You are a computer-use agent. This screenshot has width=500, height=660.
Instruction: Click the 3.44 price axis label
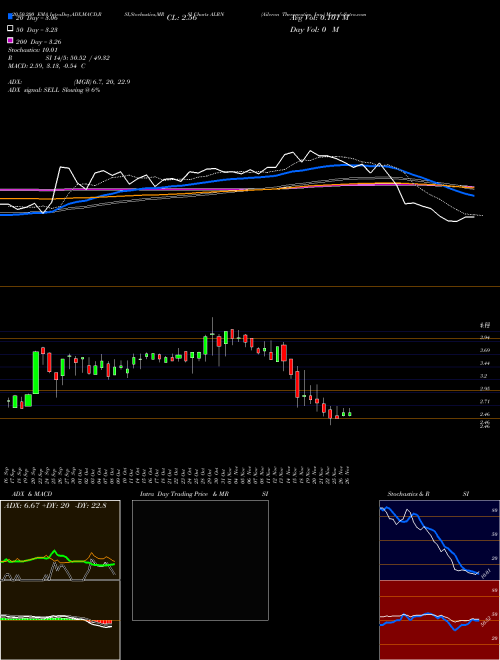[x=485, y=363]
